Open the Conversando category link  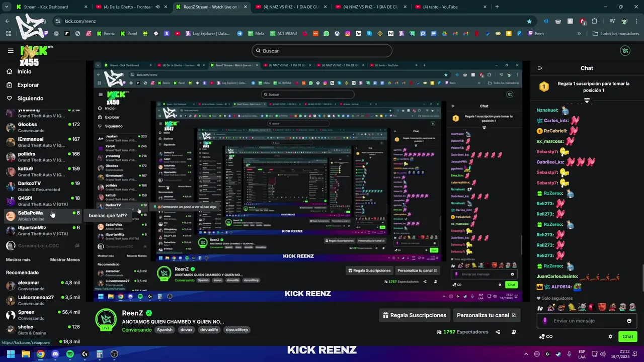tap(137, 330)
